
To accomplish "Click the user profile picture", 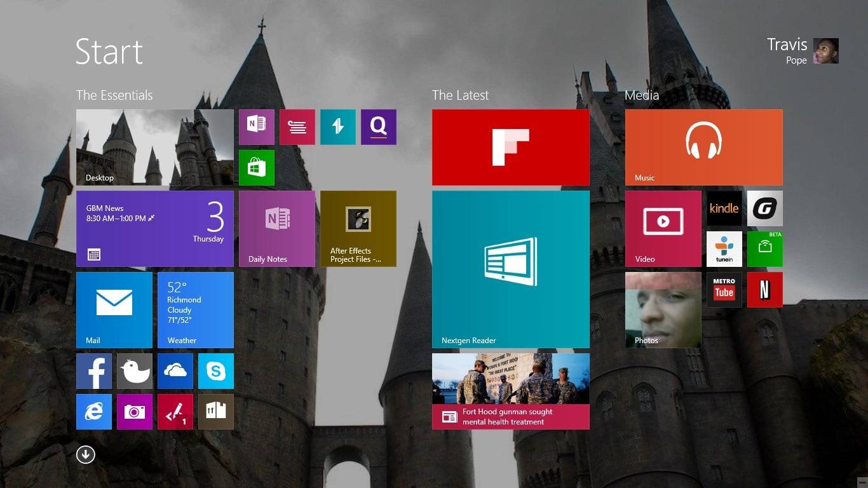I will 826,51.
